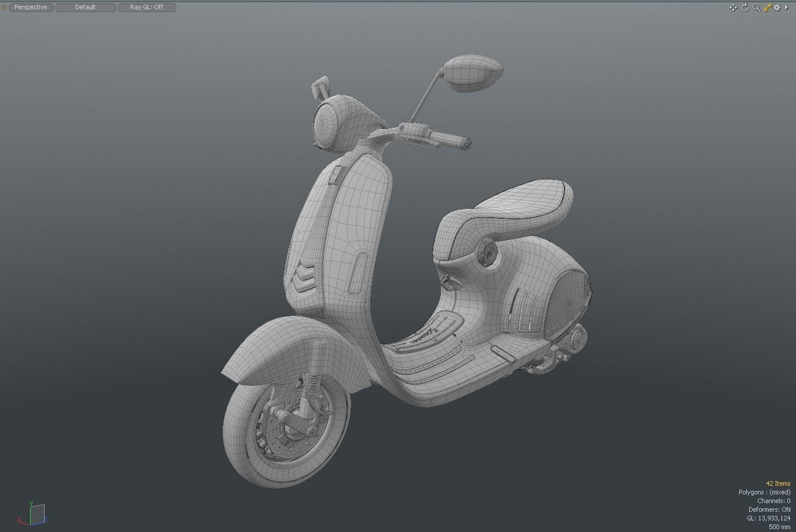
Task: Click the viewport pan (move arrows) icon
Action: pyautogui.click(x=733, y=8)
